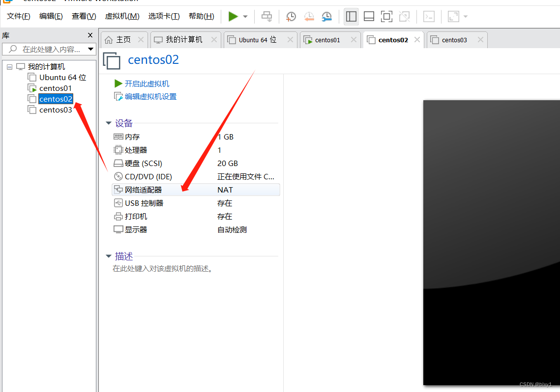
Task: Collapse the 我的计算机 tree node
Action: [x=10, y=67]
